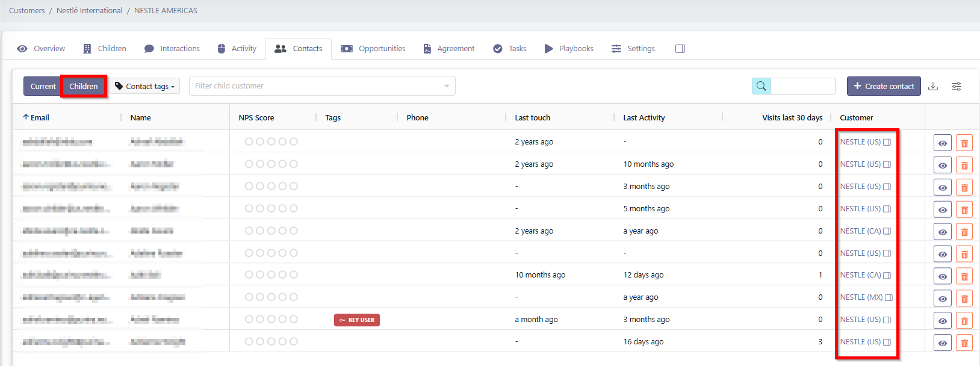View the first contact via eye icon
The width and height of the screenshot is (980, 366).
click(x=942, y=143)
